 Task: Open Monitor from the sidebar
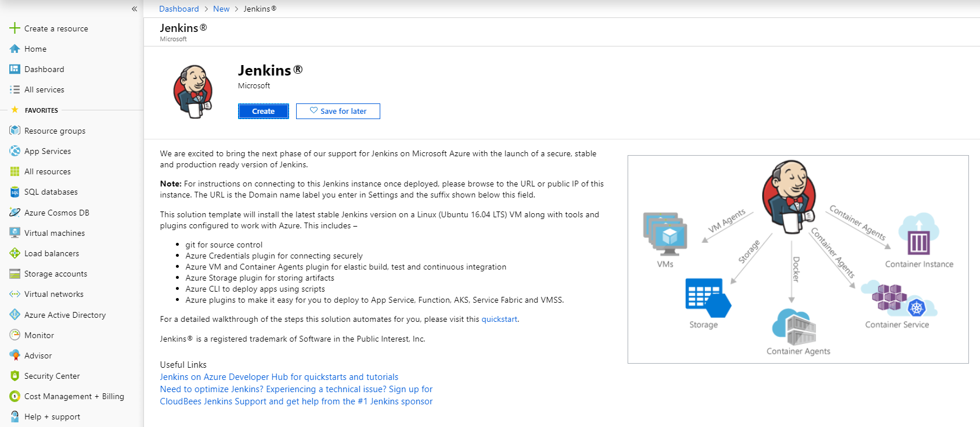tap(39, 335)
